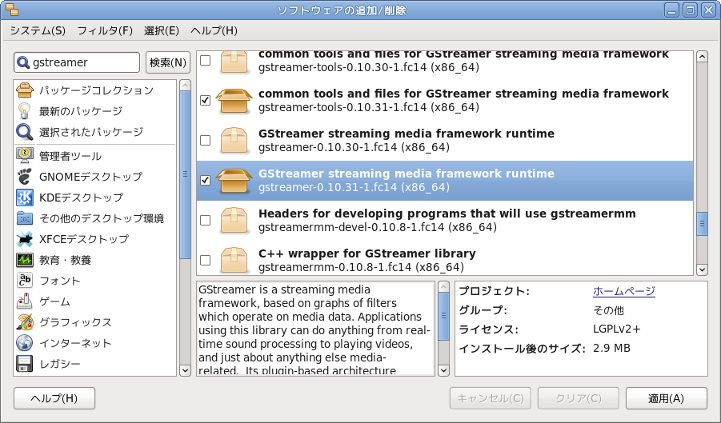
Task: Click open box icon of gstreamer-tools-0.10.31-1.fc14
Action: pos(234,100)
